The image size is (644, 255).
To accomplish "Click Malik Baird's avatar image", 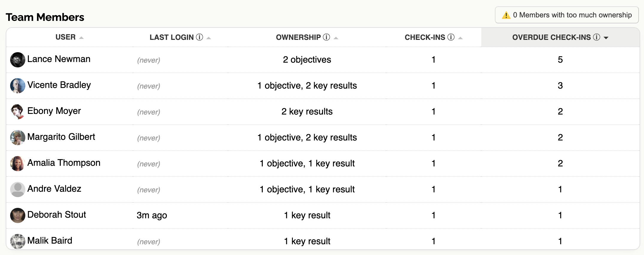I will [18, 241].
